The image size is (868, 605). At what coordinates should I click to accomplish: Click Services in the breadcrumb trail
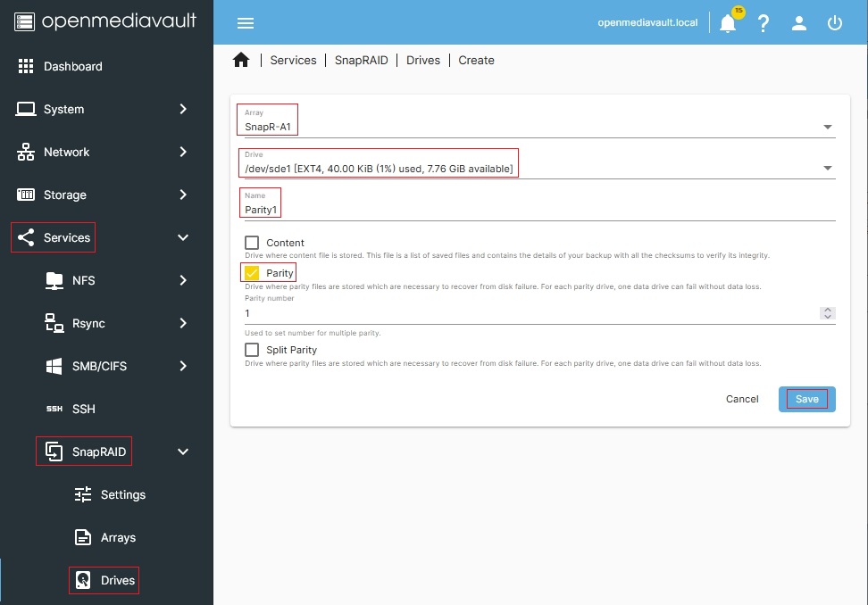[x=293, y=60]
